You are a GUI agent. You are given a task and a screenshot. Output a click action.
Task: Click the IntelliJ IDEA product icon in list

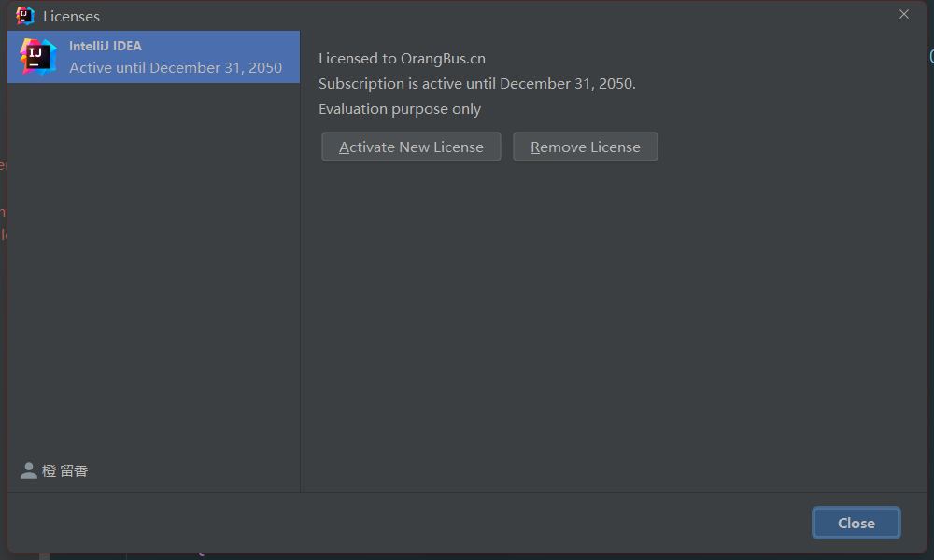click(x=37, y=56)
